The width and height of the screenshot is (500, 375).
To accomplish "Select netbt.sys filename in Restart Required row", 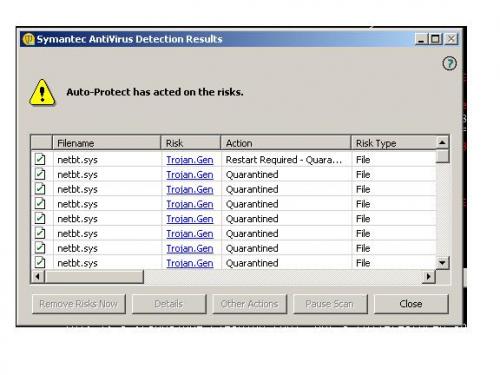I will click(77, 160).
